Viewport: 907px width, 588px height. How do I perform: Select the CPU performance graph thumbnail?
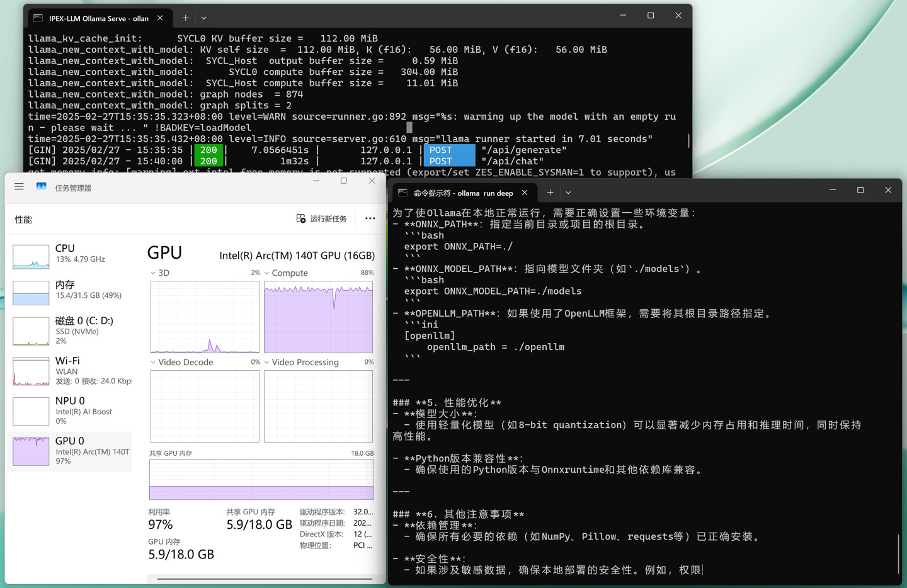coord(31,256)
